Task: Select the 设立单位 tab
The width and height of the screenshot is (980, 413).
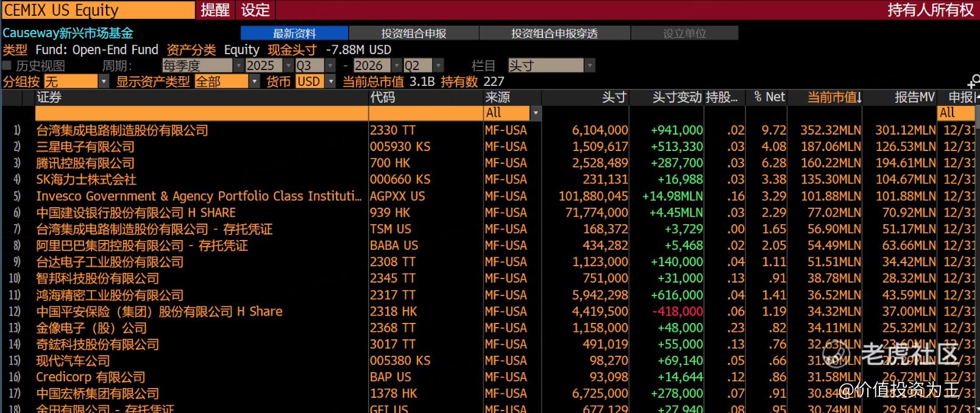Action: point(684,33)
